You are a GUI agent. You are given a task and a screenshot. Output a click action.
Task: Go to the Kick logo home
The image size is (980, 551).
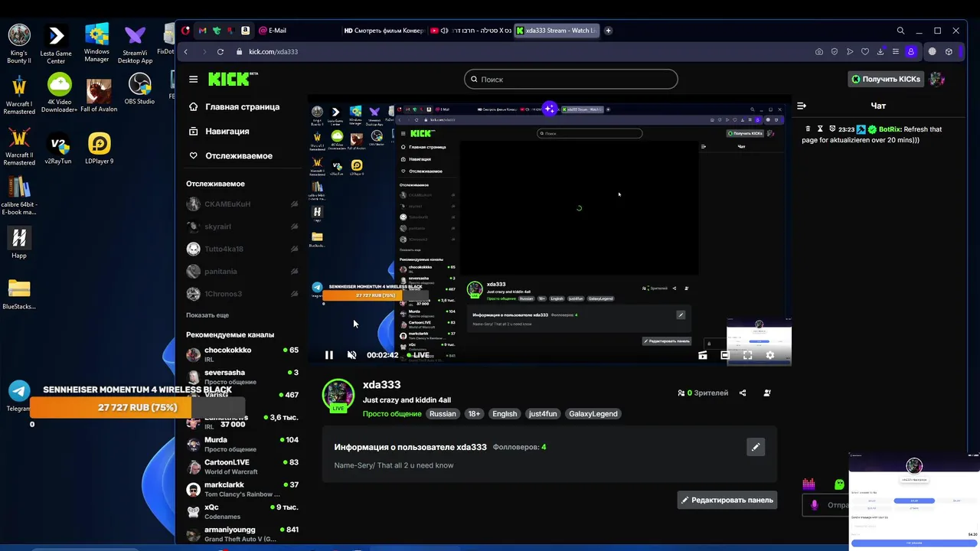point(232,79)
